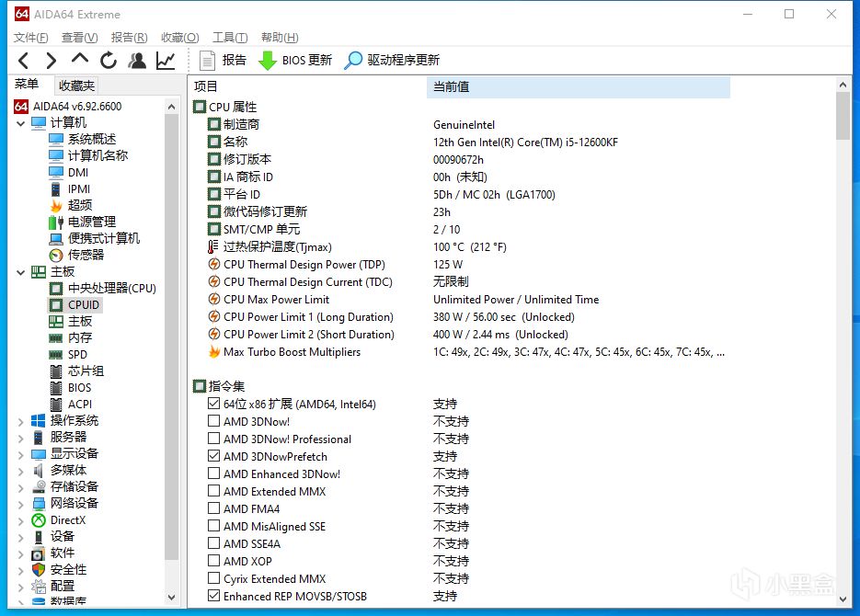This screenshot has height=616, width=860.
Task: Open the 工具(T) menu
Action: click(230, 38)
